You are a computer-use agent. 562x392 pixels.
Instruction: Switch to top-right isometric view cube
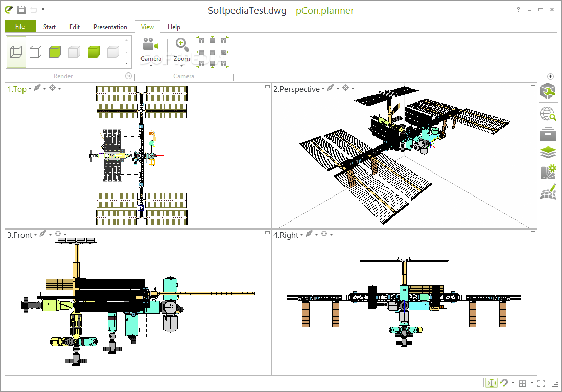coord(224,40)
